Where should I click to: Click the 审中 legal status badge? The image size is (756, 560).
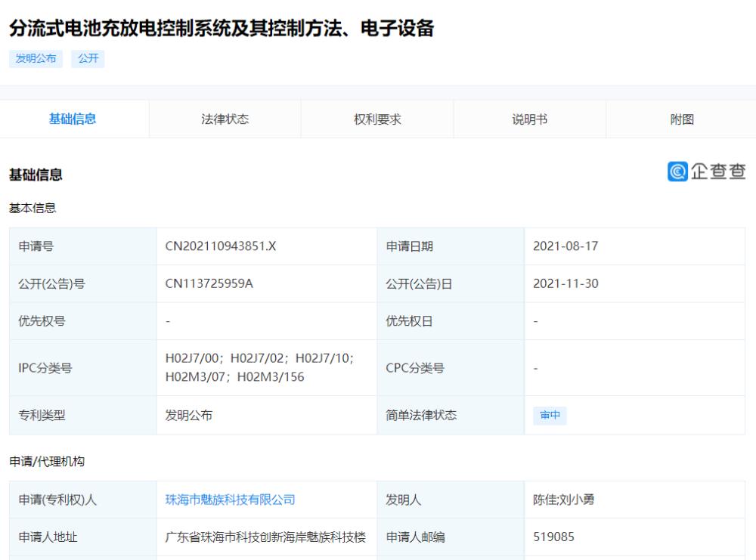pyautogui.click(x=550, y=416)
